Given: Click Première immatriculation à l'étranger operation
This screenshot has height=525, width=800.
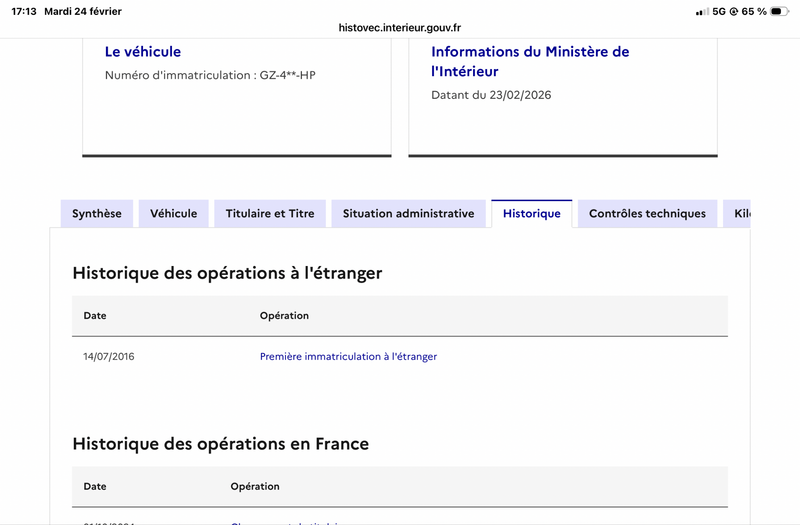Looking at the screenshot, I should pos(348,356).
